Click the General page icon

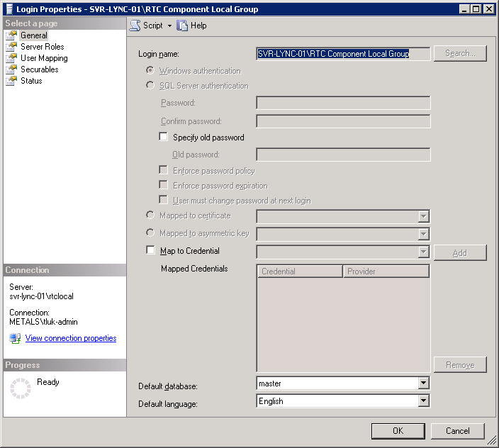(11, 35)
